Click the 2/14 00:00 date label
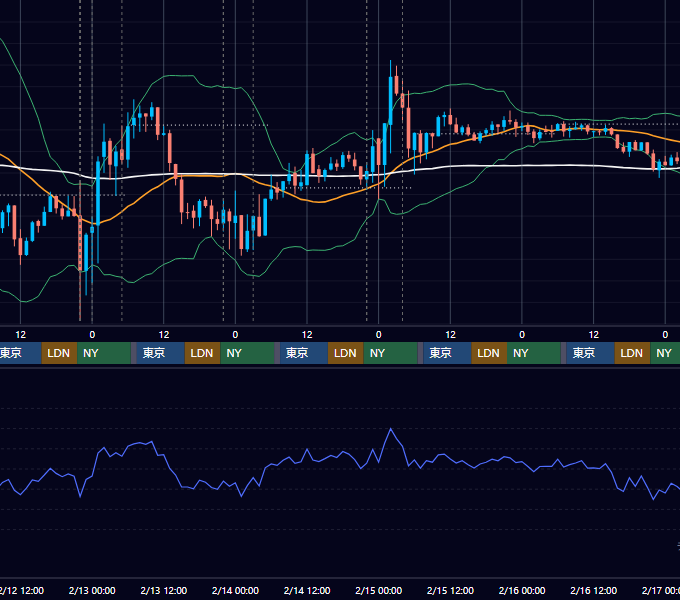680x600 pixels. pyautogui.click(x=235, y=590)
